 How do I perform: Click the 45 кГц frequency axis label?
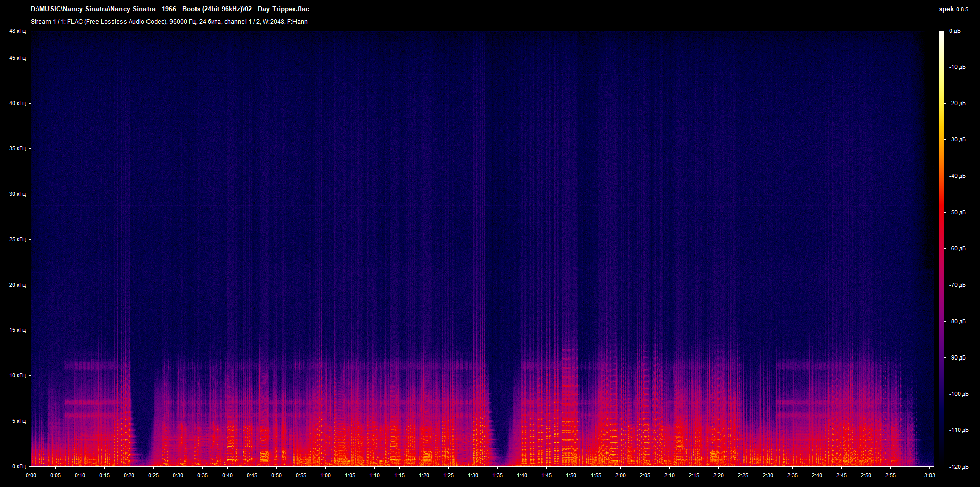coord(17,58)
